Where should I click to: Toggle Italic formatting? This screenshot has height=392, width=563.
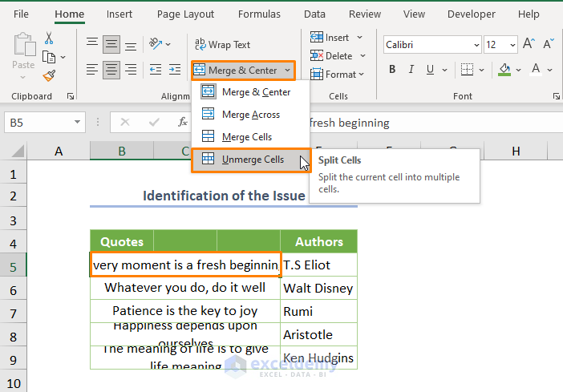[x=411, y=70]
